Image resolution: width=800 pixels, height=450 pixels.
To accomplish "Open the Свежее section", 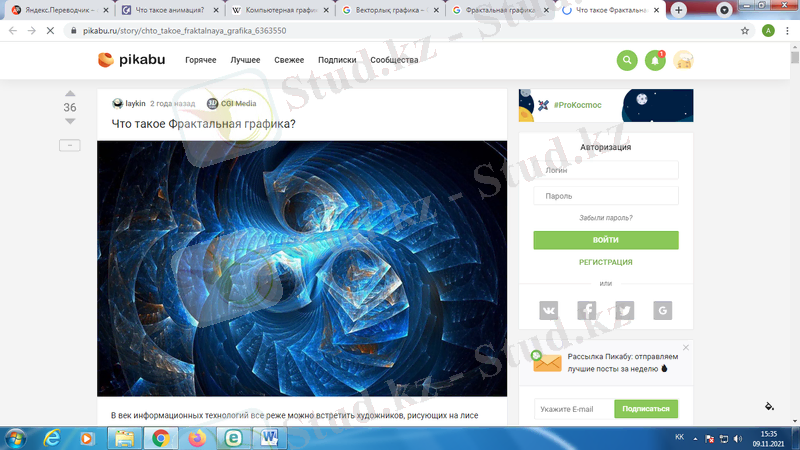I will pos(289,60).
